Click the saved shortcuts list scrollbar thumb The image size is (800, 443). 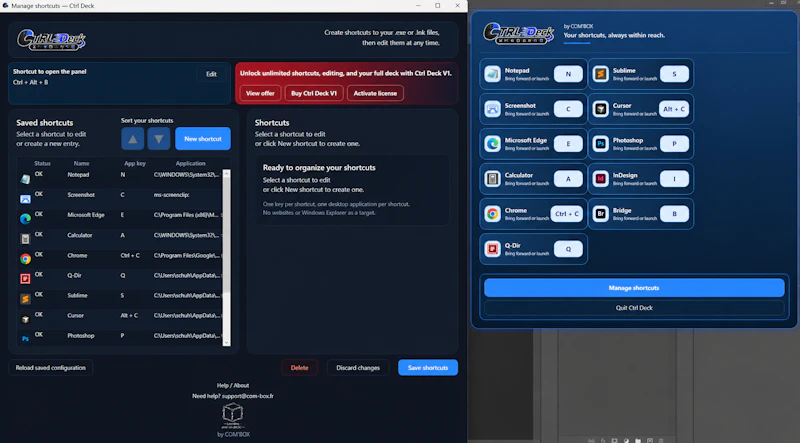point(227,235)
